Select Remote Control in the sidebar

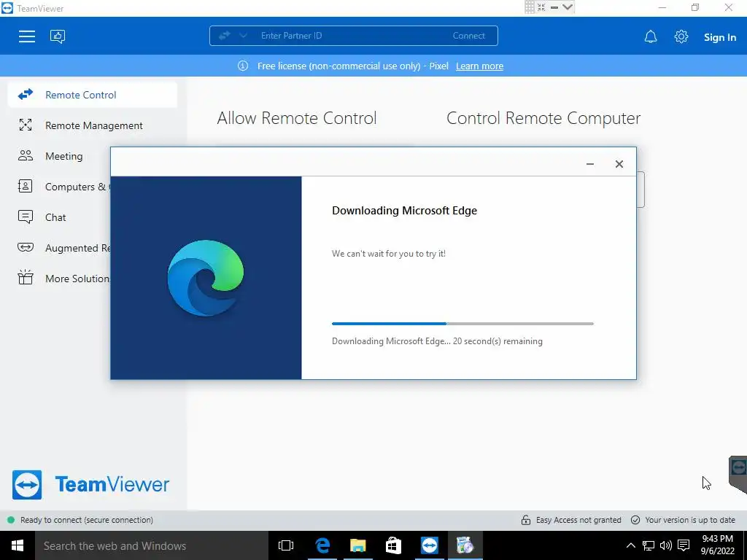[x=93, y=95]
